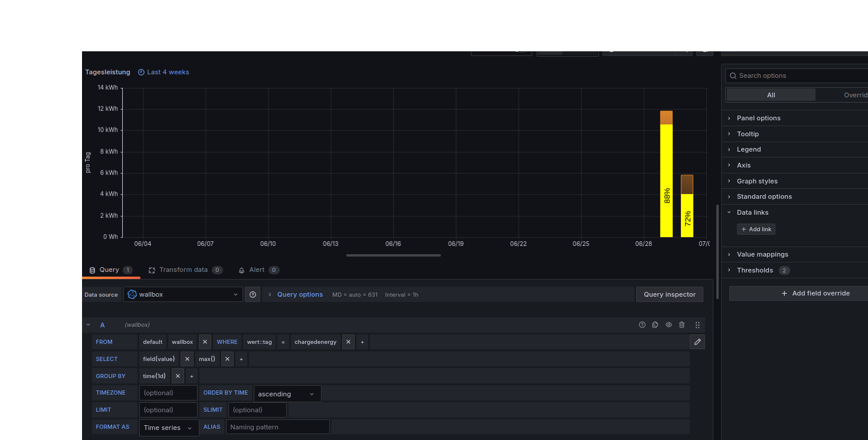Viewport: 868px width, 440px height.
Task: Open query A help icon
Action: (x=643, y=325)
